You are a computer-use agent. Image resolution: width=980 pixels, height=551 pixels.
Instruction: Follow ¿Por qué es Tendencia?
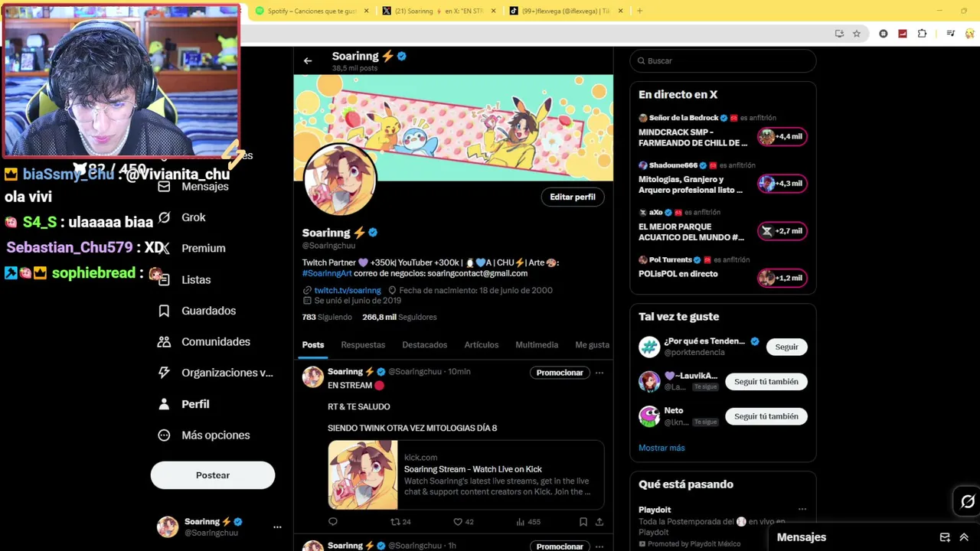786,347
